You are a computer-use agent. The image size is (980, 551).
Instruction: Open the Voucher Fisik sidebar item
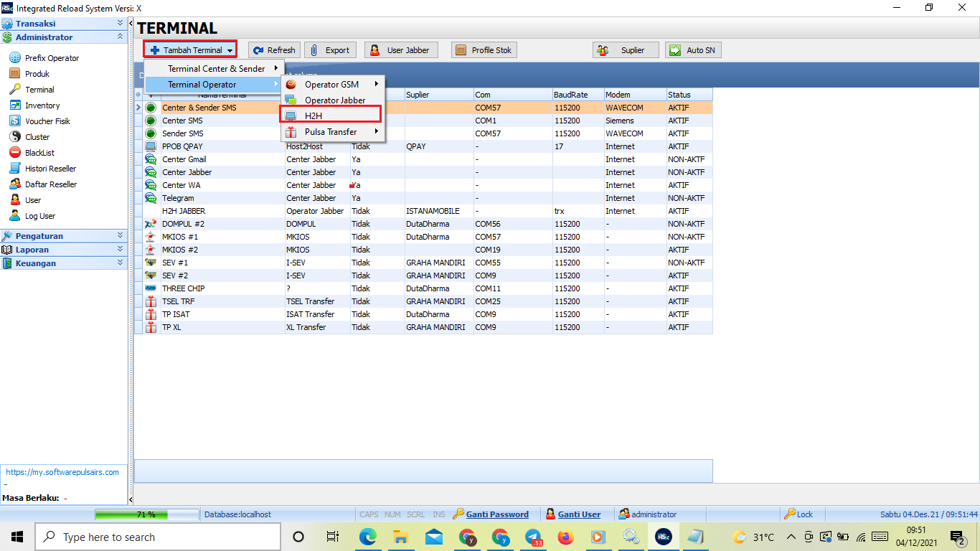pyautogui.click(x=47, y=121)
